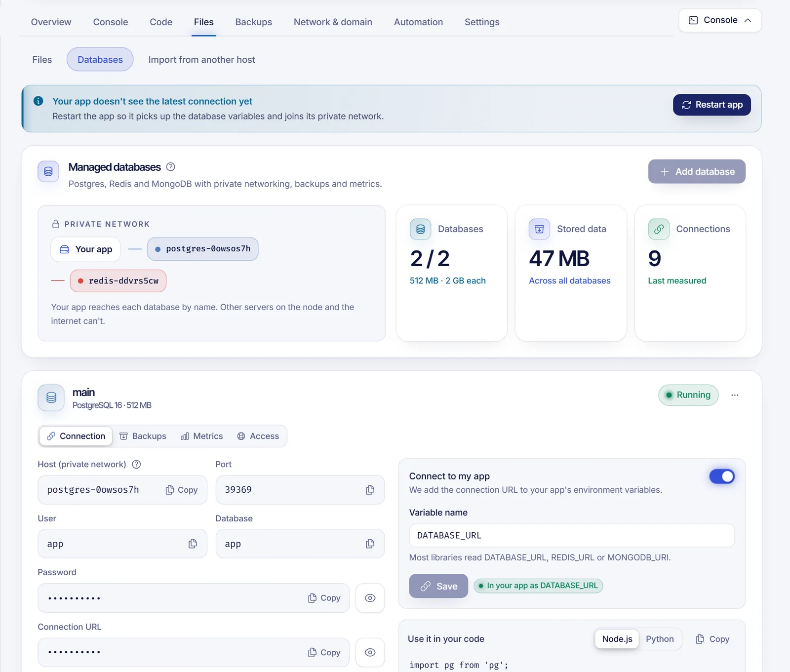Click the Last measured text
The image size is (790, 672).
[x=677, y=280]
